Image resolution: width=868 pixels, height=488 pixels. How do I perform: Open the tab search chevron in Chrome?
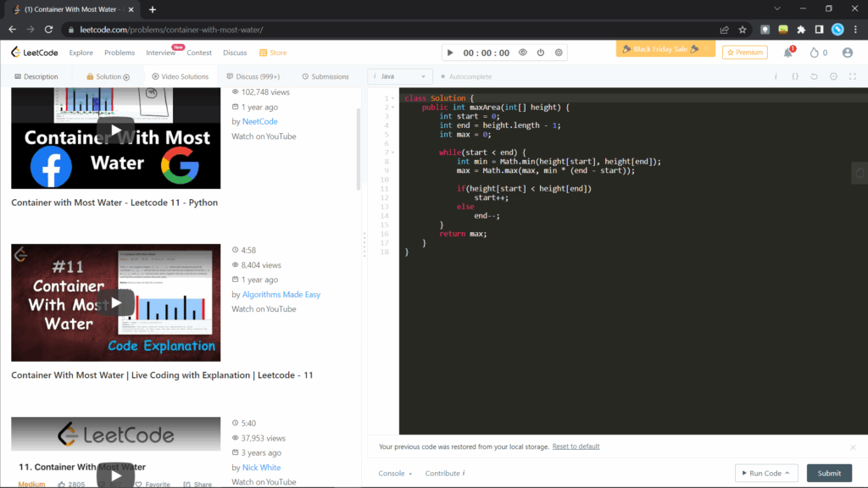coord(777,8)
